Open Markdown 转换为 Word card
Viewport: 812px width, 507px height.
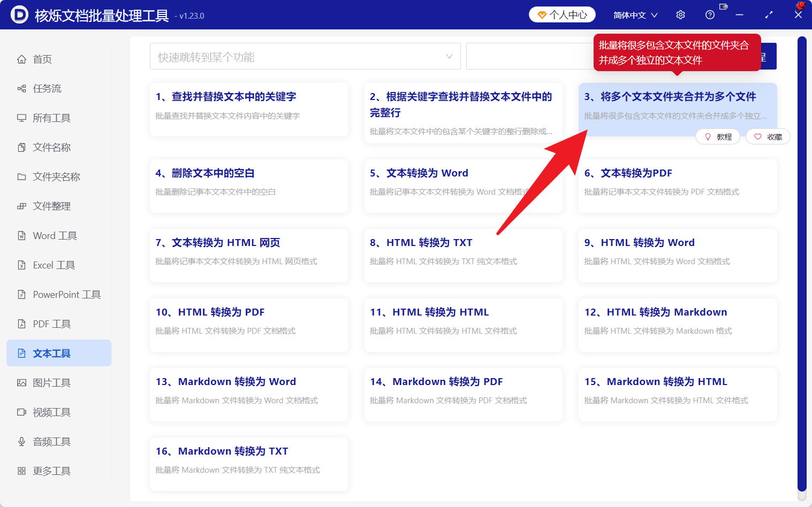249,395
